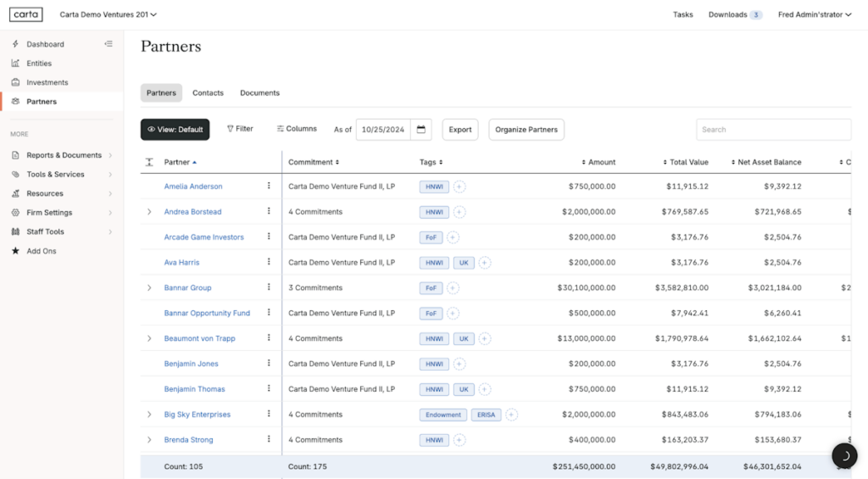Image resolution: width=868 pixels, height=479 pixels.
Task: Add a tag to Bannar Group with plus icon
Action: coord(453,288)
